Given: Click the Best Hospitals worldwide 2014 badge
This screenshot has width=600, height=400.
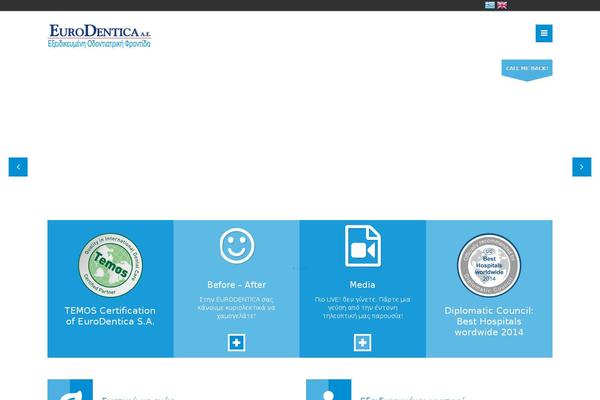Looking at the screenshot, I should pos(489,265).
